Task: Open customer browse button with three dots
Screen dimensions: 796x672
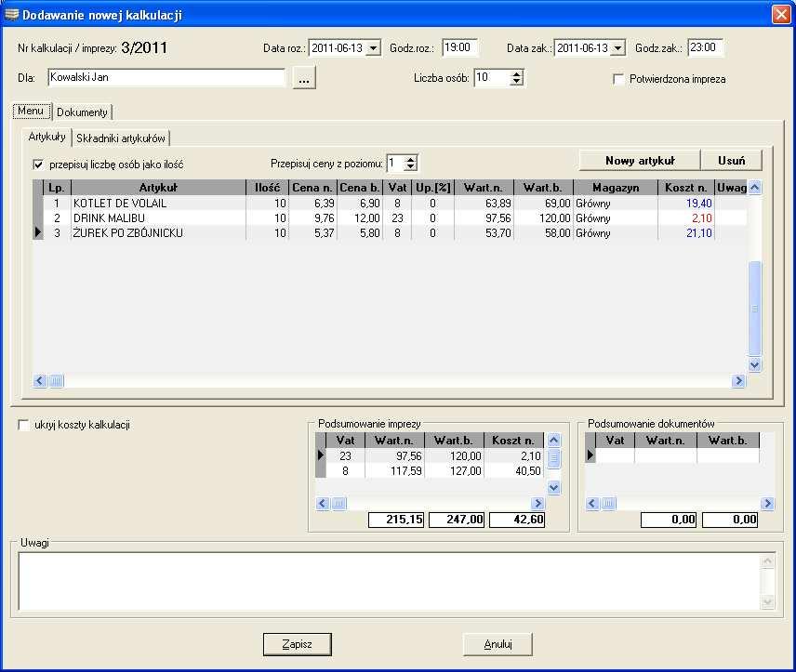Action: coord(304,78)
